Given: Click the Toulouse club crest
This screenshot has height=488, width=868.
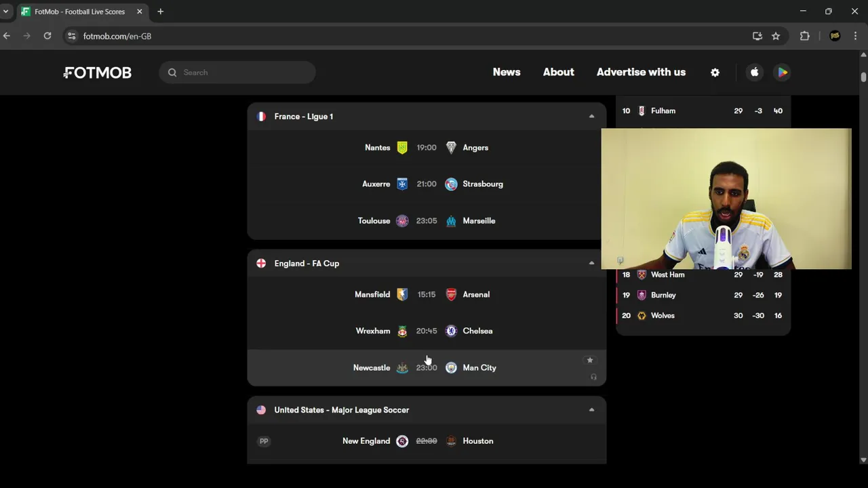Looking at the screenshot, I should point(402,221).
